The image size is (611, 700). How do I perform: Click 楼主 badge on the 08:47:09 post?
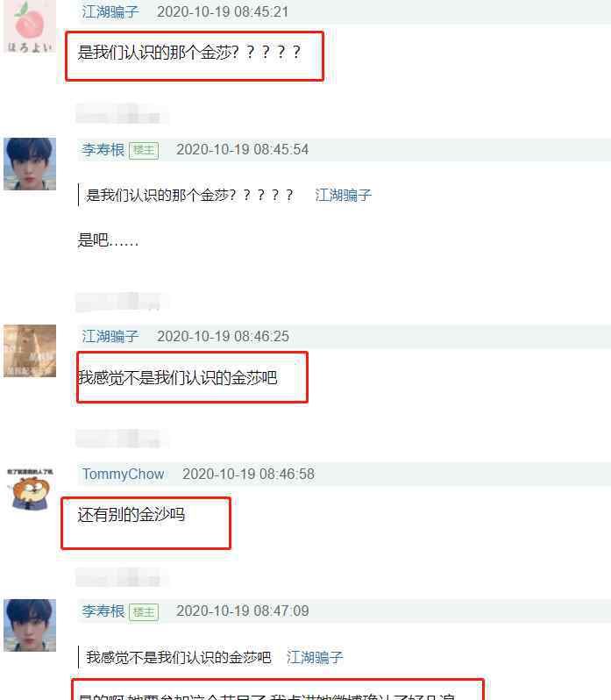(144, 611)
